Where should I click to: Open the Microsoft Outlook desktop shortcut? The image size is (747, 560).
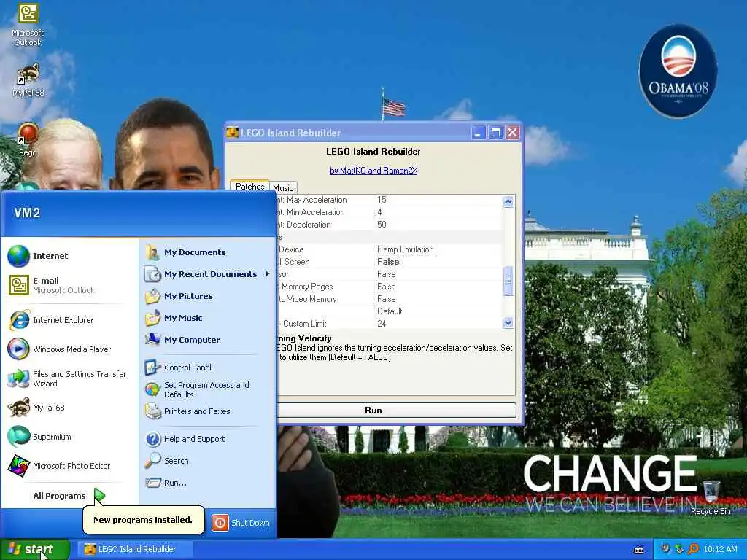[x=28, y=24]
